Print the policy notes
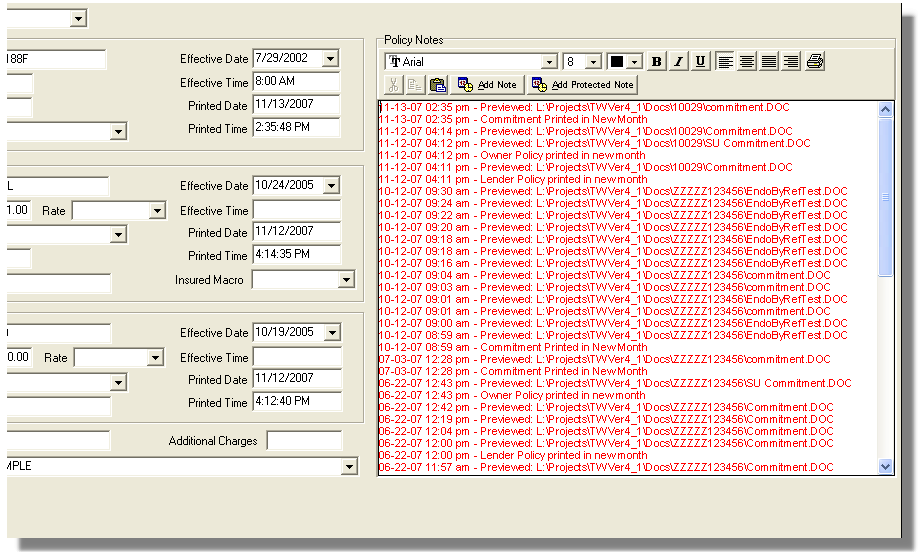This screenshot has height=554, width=918. 815,62
